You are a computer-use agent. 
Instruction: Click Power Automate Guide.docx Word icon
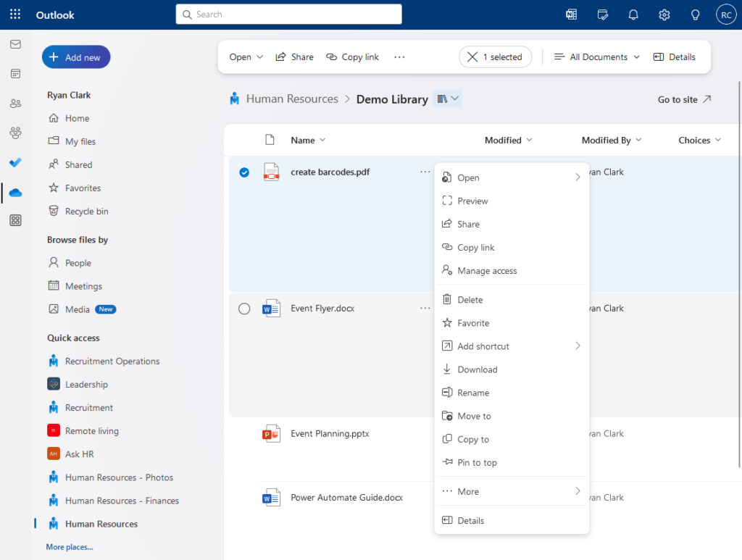pyautogui.click(x=271, y=498)
